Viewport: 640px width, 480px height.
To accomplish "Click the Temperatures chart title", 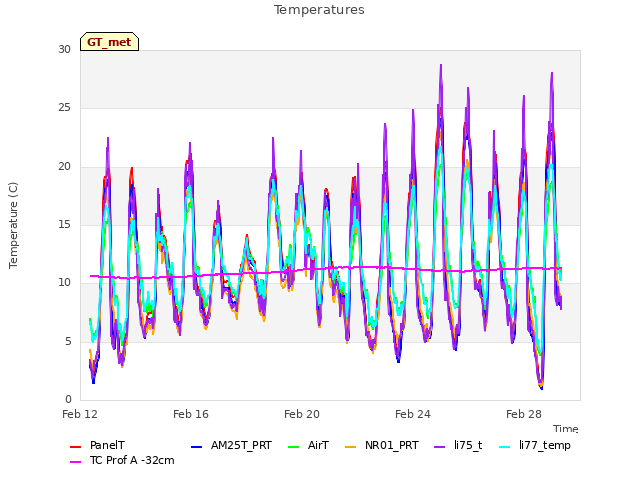I will 319,10.
